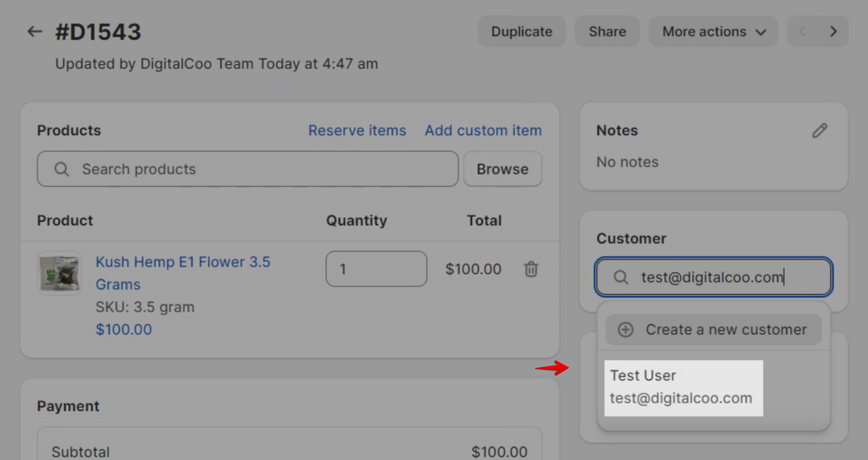This screenshot has width=868, height=460.
Task: Go to next order with right arrow icon
Action: [833, 31]
